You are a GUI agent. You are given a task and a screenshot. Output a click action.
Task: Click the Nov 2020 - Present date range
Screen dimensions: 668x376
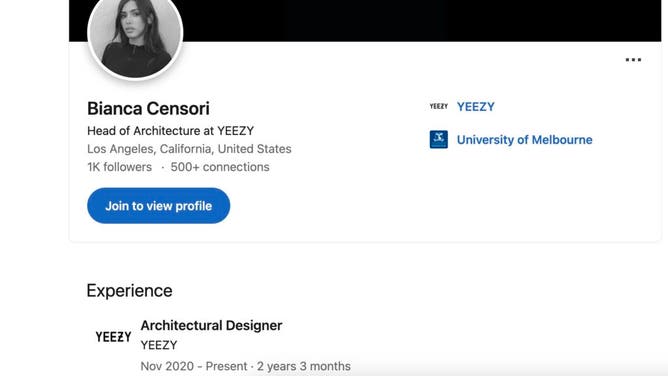click(x=194, y=366)
